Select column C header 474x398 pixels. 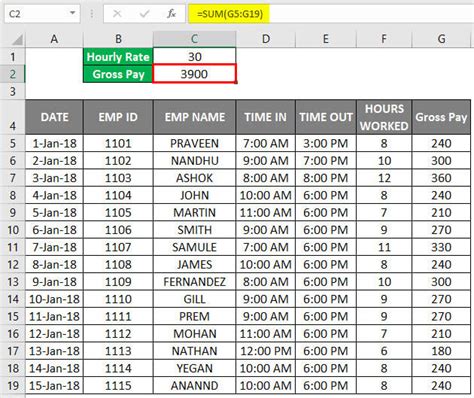(194, 39)
